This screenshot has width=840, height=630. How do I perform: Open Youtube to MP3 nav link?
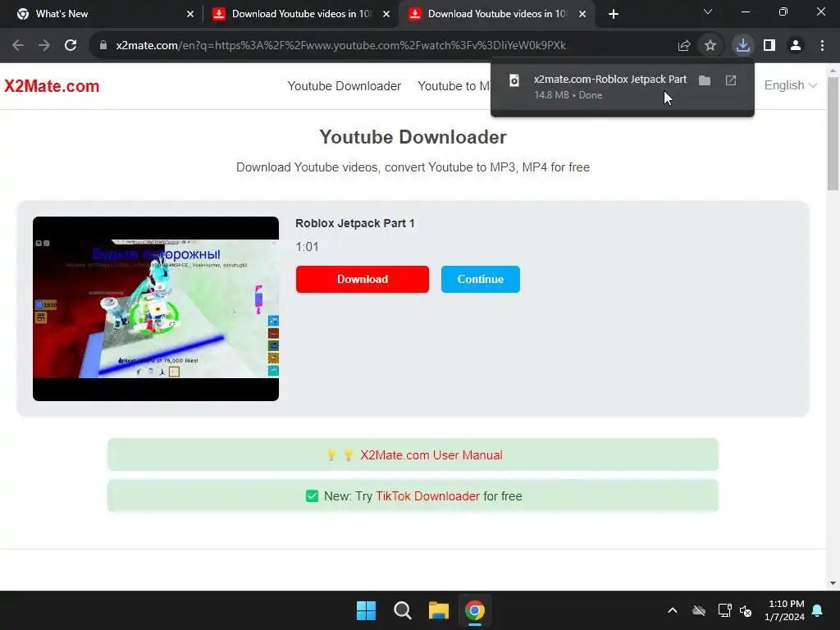pos(453,86)
